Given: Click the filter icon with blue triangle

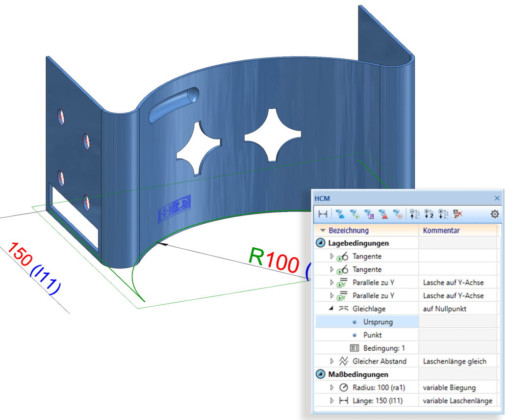Looking at the screenshot, I should coord(340,214).
